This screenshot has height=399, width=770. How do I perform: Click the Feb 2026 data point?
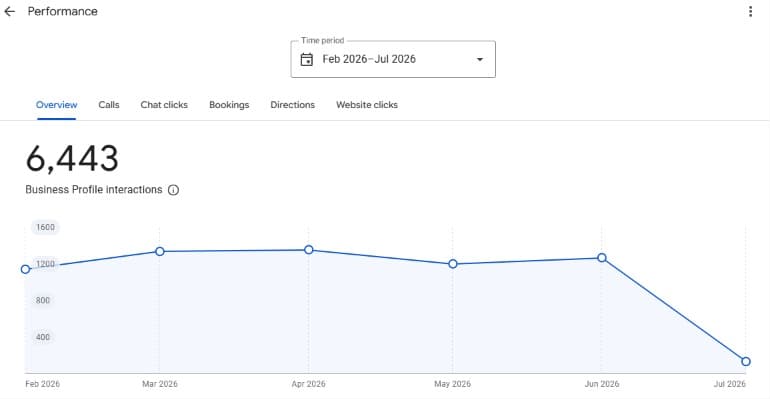point(26,269)
